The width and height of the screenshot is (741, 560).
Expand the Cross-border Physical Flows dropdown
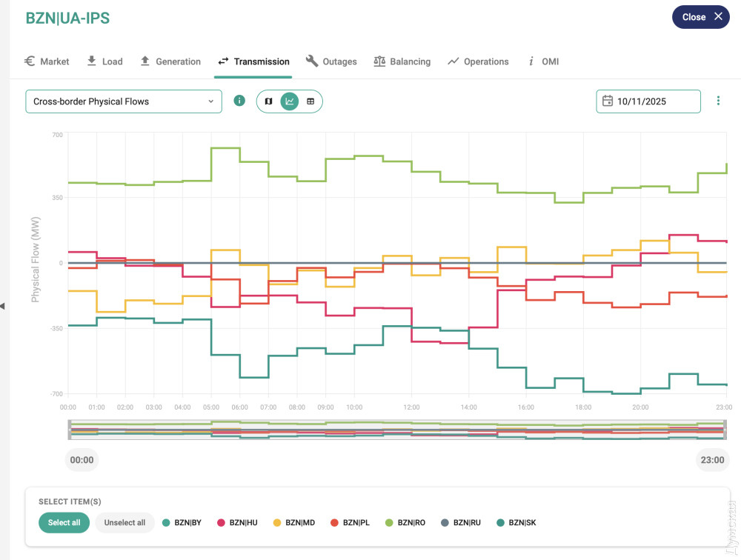coord(124,101)
